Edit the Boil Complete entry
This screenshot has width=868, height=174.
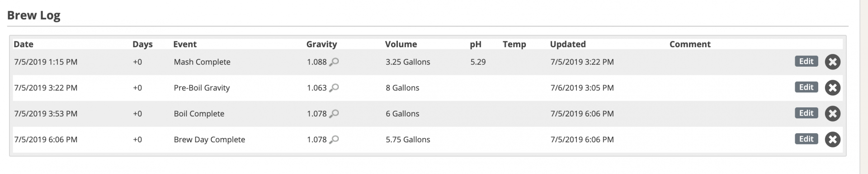(x=807, y=113)
